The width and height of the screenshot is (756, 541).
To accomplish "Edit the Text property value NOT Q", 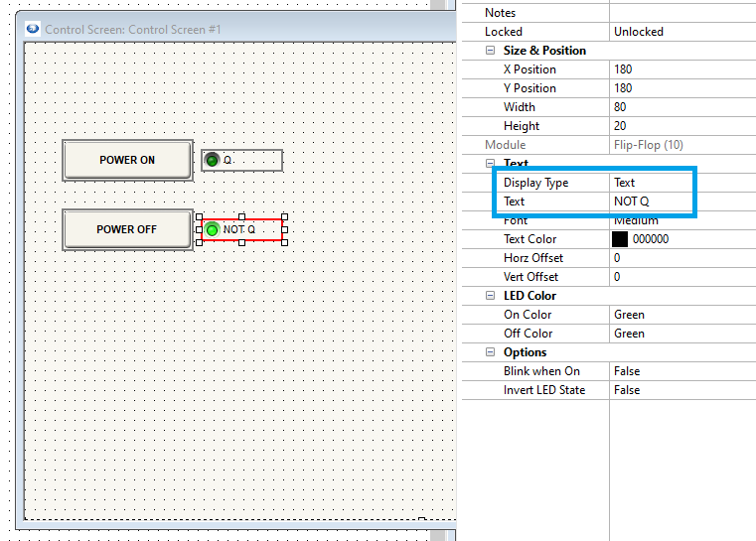I will pyautogui.click(x=682, y=202).
